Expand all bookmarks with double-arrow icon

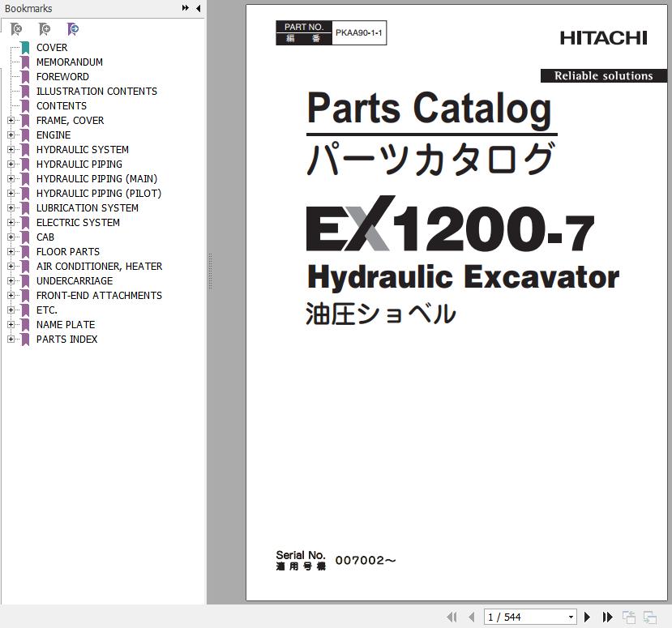[x=185, y=8]
